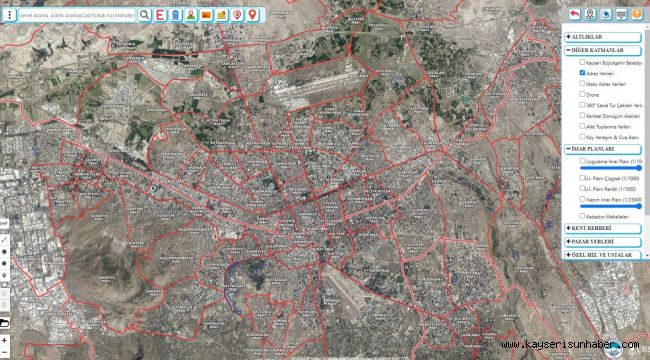This screenshot has height=360, width=650.
Task: Toggle the Drone layer checkbox
Action: point(582,94)
